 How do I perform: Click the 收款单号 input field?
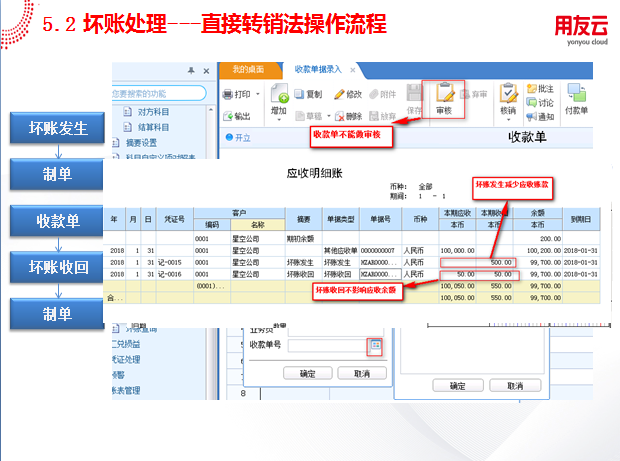tap(328, 346)
